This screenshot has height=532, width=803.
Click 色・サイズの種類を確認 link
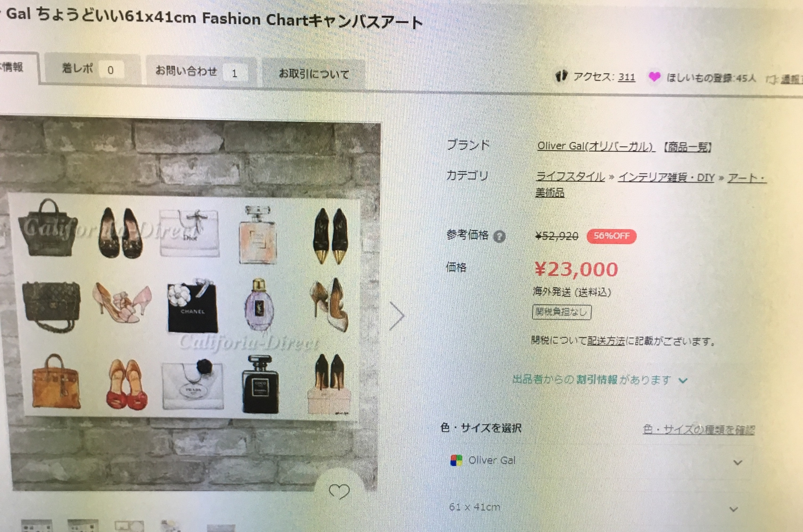(698, 430)
